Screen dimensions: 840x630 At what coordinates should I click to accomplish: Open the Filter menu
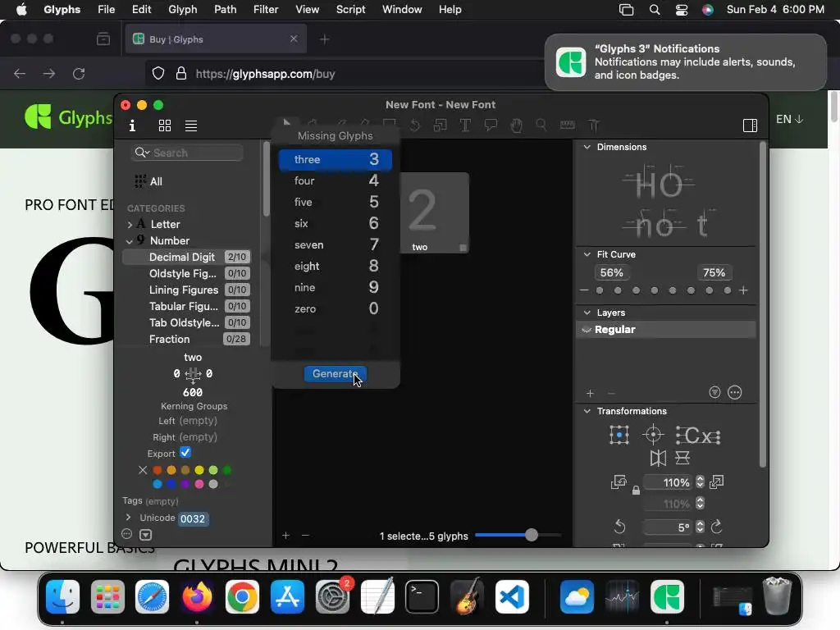coord(266,10)
